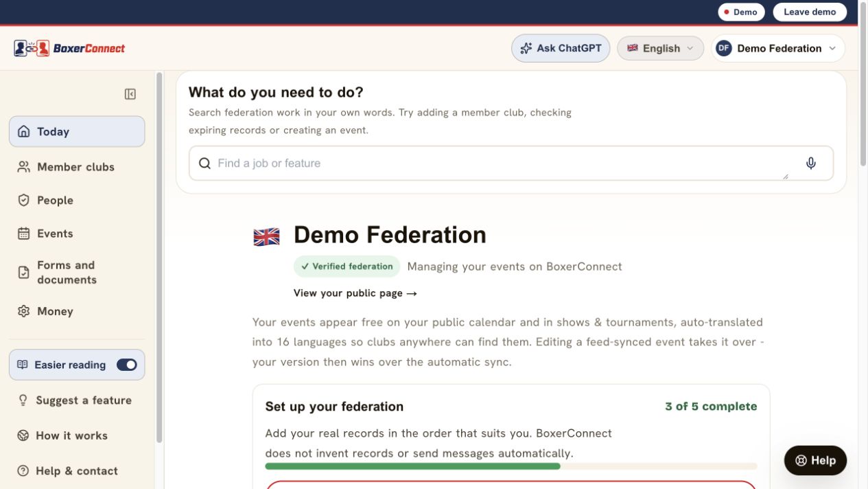Viewport: 868px width, 489px height.
Task: Expand the Demo Federation account menu
Action: pyautogui.click(x=778, y=48)
